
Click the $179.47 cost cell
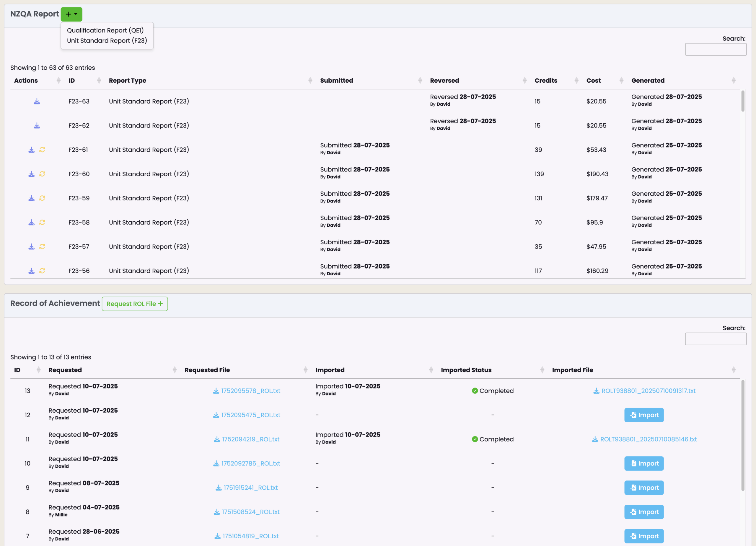(x=597, y=198)
